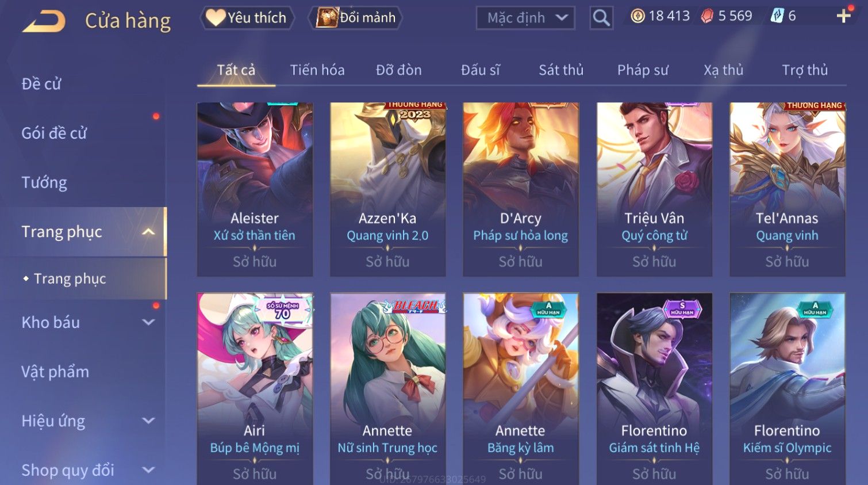Open the Mặc định sort dropdown

point(525,18)
